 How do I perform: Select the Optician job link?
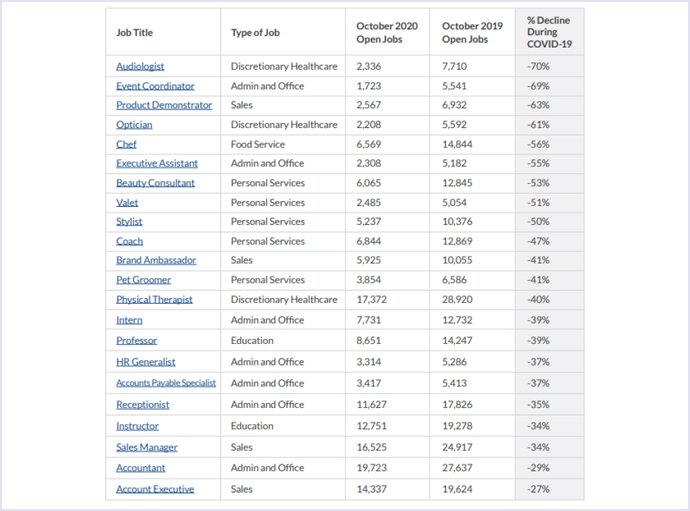133,125
